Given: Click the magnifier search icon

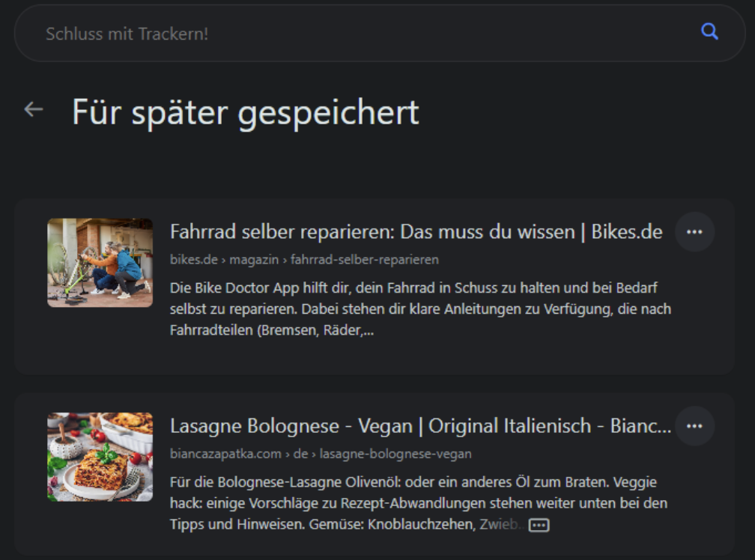Looking at the screenshot, I should click(709, 31).
